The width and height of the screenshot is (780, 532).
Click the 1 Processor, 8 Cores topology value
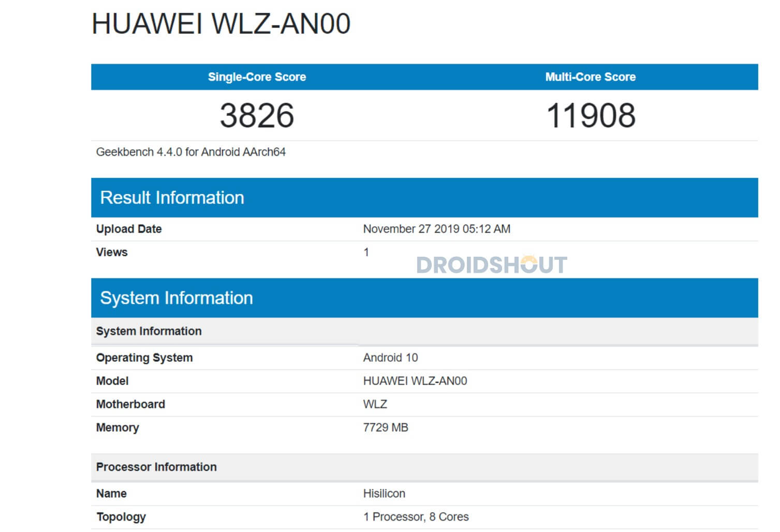416,517
